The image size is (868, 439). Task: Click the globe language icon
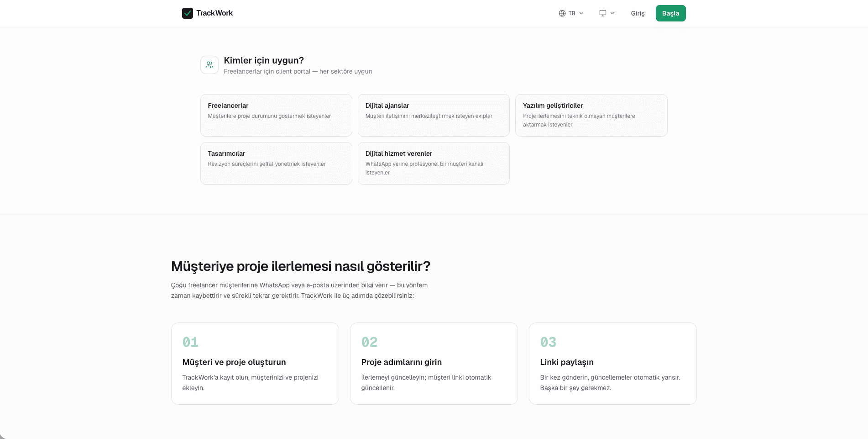pyautogui.click(x=562, y=13)
